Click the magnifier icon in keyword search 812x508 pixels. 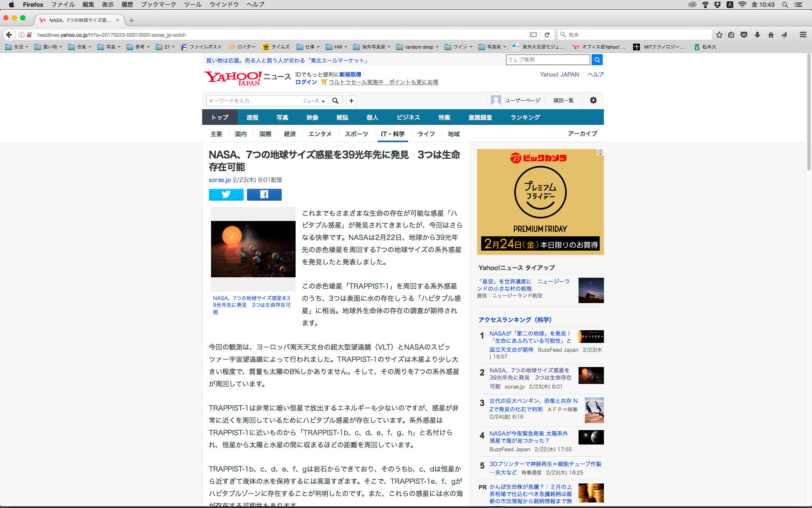point(335,101)
